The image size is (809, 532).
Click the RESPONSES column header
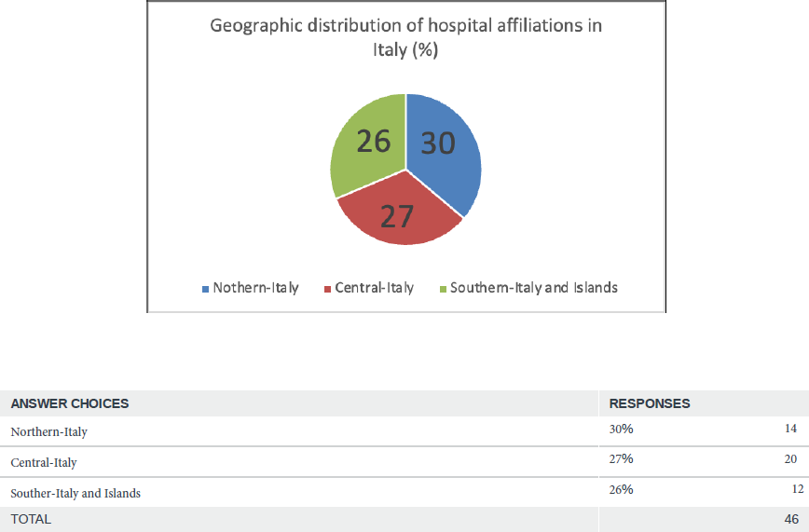[x=650, y=403]
